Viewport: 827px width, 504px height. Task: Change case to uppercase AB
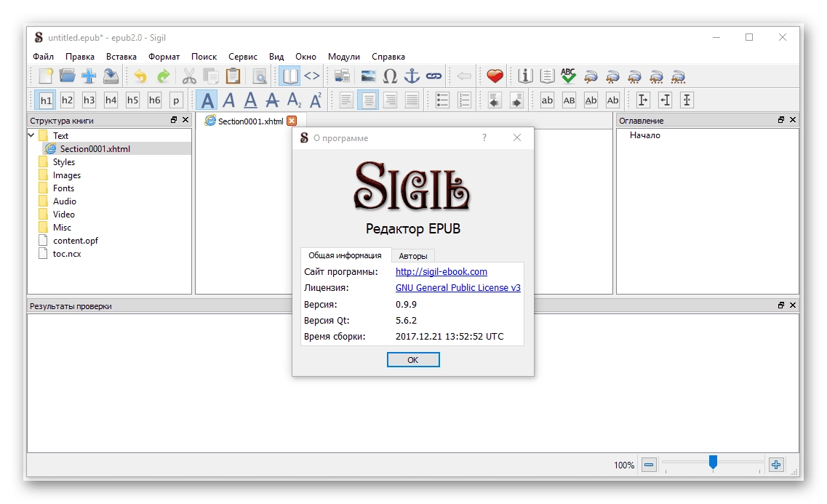(x=569, y=100)
